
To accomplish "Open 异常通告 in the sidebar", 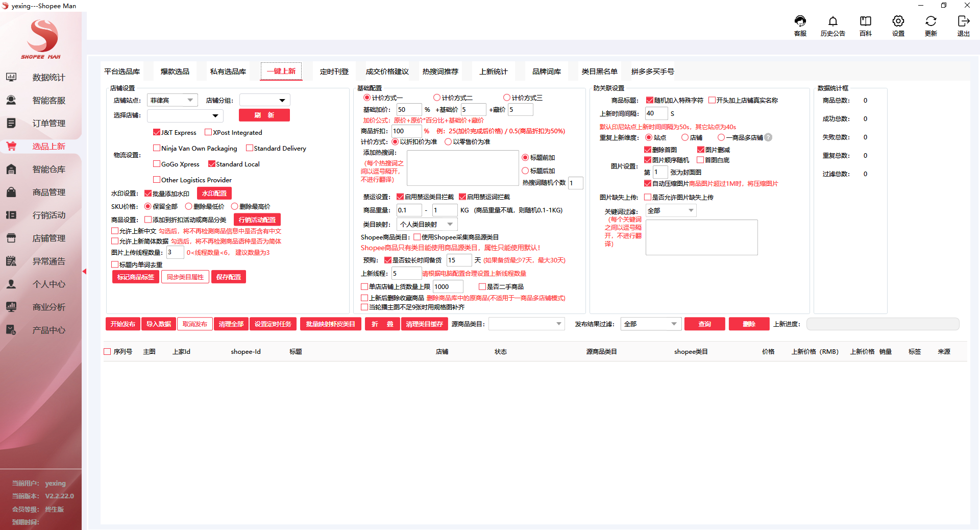I will 41,261.
